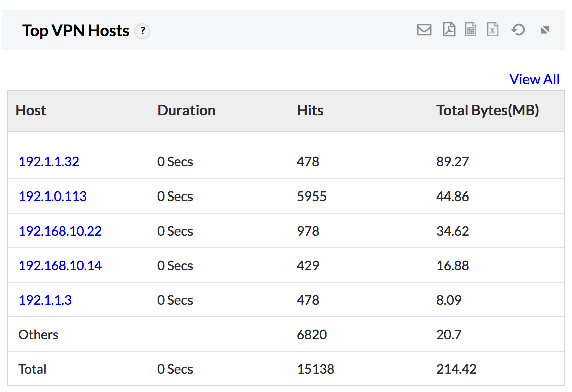Click the Total hits value 15138

click(x=315, y=369)
